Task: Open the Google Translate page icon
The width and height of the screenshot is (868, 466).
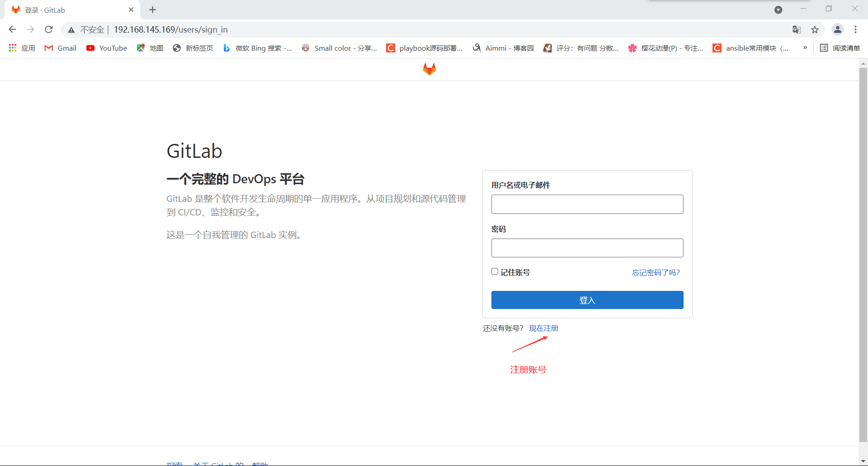Action: [x=797, y=30]
